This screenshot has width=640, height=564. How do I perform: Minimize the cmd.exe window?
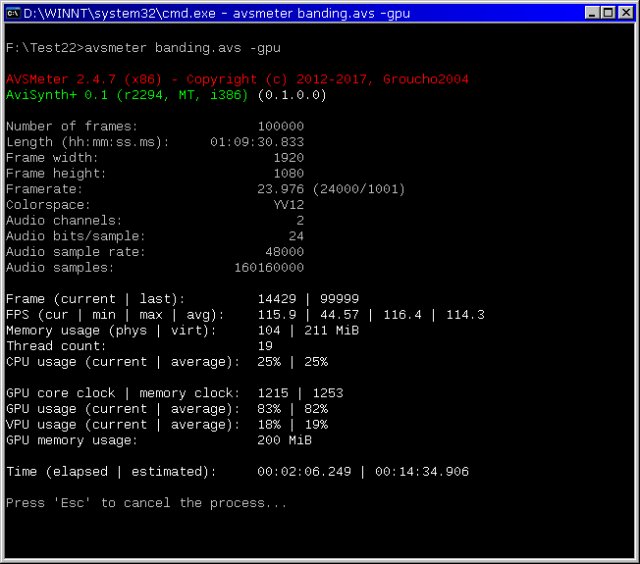(592, 13)
